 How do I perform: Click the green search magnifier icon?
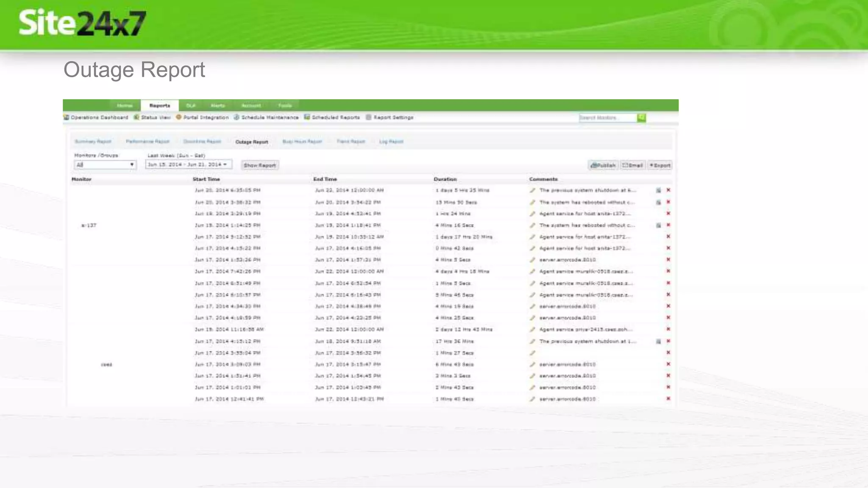(641, 118)
